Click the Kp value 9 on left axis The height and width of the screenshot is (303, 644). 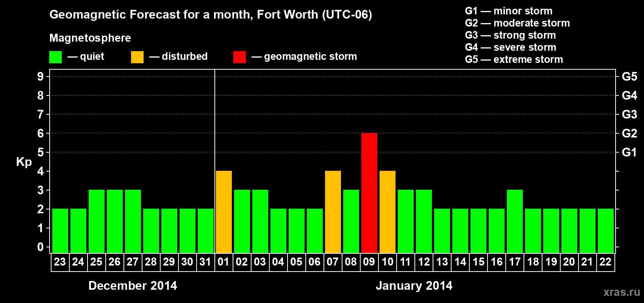tap(41, 77)
